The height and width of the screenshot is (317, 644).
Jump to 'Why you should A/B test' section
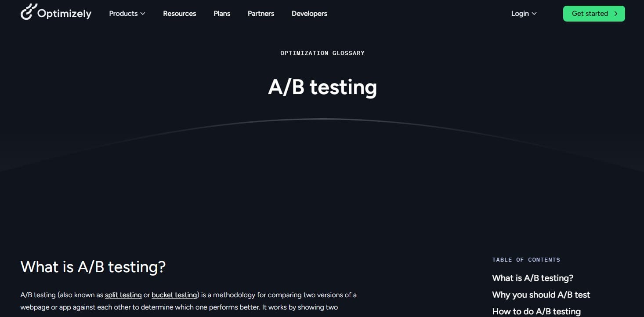[x=541, y=295]
